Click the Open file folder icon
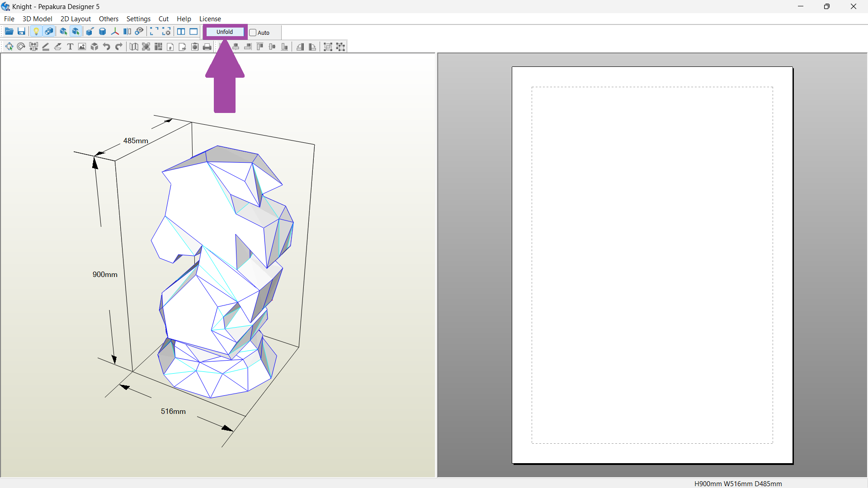The image size is (868, 488). pos(9,32)
